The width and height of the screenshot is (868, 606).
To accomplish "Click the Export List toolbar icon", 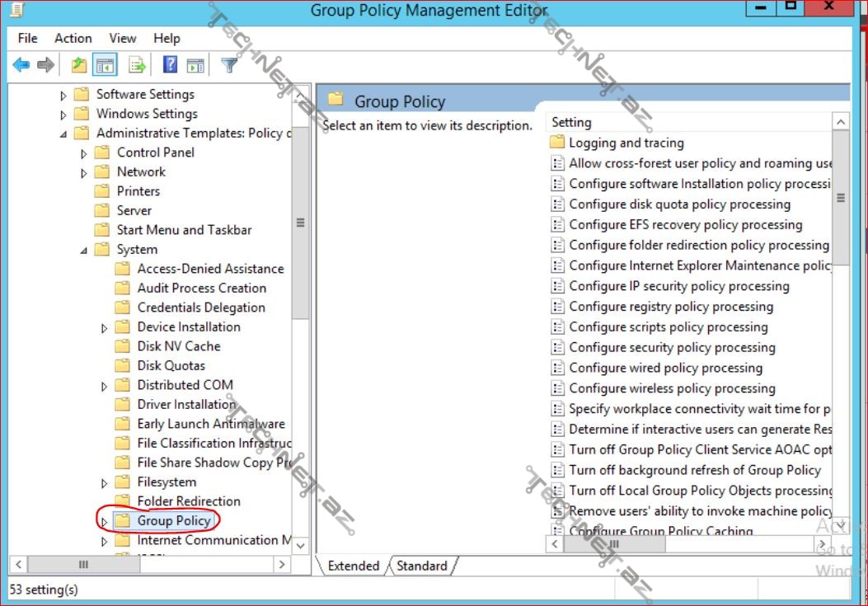I will (137, 65).
